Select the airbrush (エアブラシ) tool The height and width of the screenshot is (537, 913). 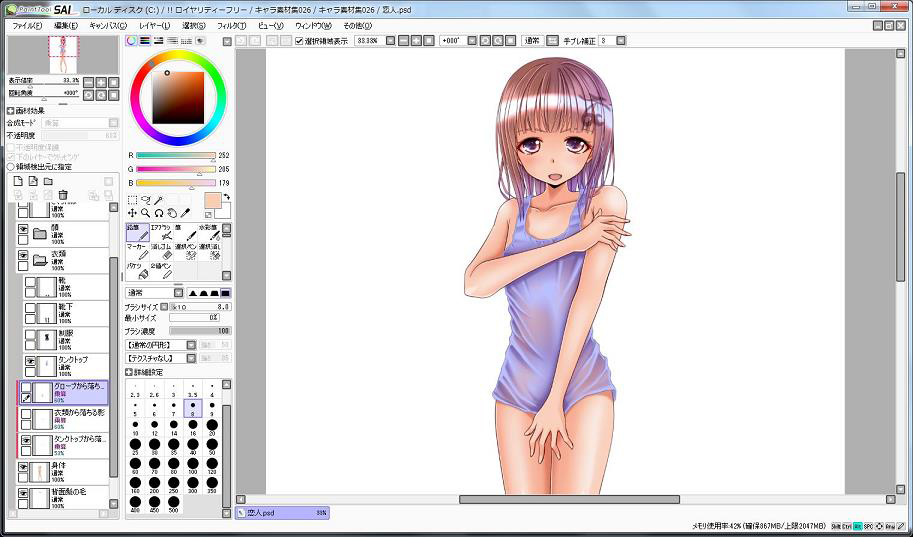(162, 233)
